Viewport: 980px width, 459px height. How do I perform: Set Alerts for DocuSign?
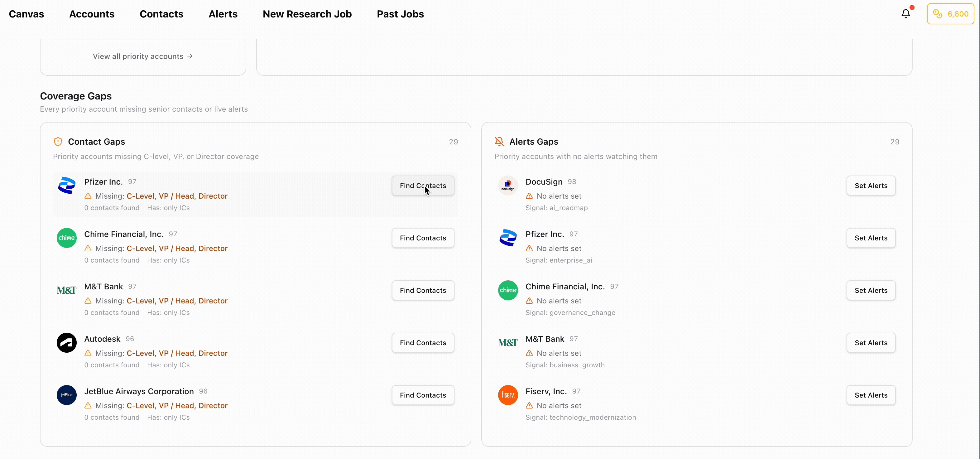click(x=871, y=186)
